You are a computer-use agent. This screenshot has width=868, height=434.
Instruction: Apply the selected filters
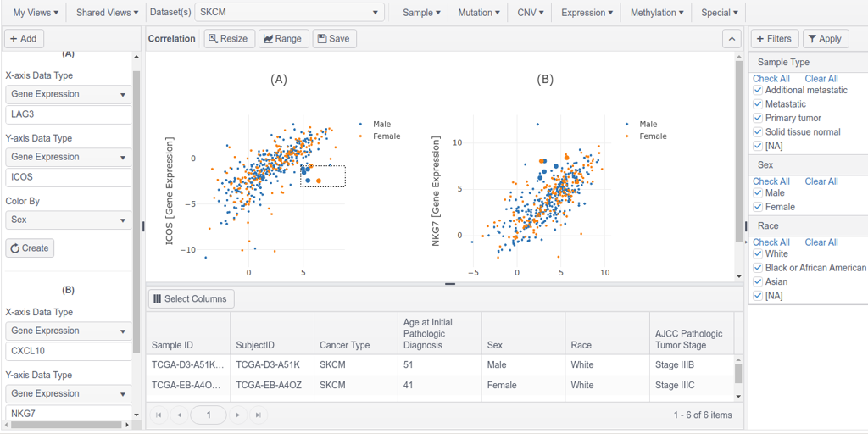(x=826, y=39)
